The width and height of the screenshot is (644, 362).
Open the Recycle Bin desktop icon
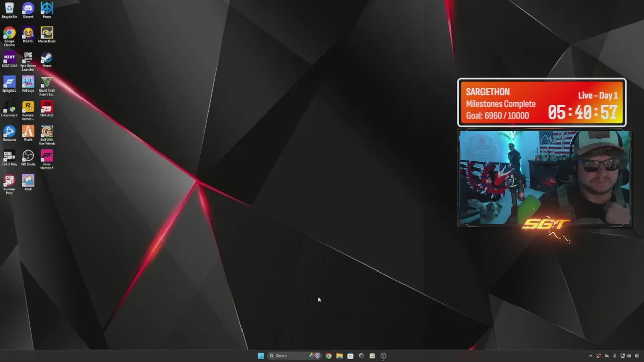tap(9, 10)
